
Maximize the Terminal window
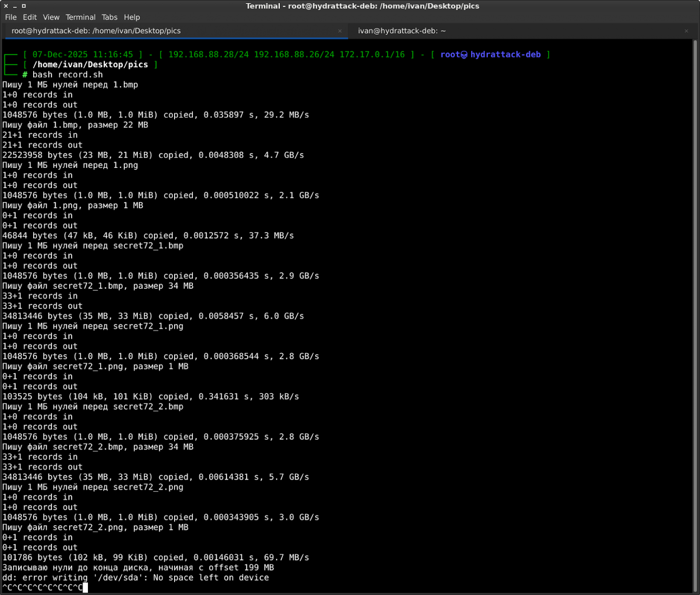point(24,6)
